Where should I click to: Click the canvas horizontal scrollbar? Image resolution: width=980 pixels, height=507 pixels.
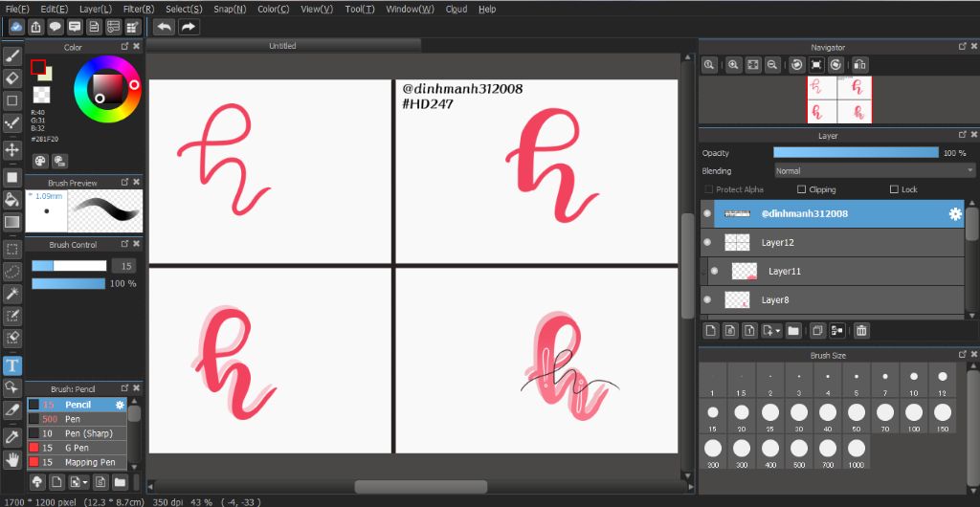point(421,486)
